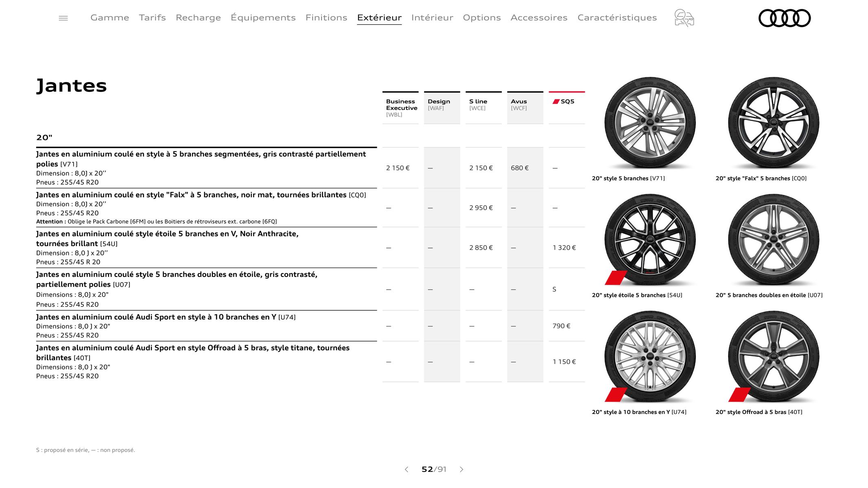Click the 2 850 € S line price
The height and width of the screenshot is (488, 868).
pos(481,248)
